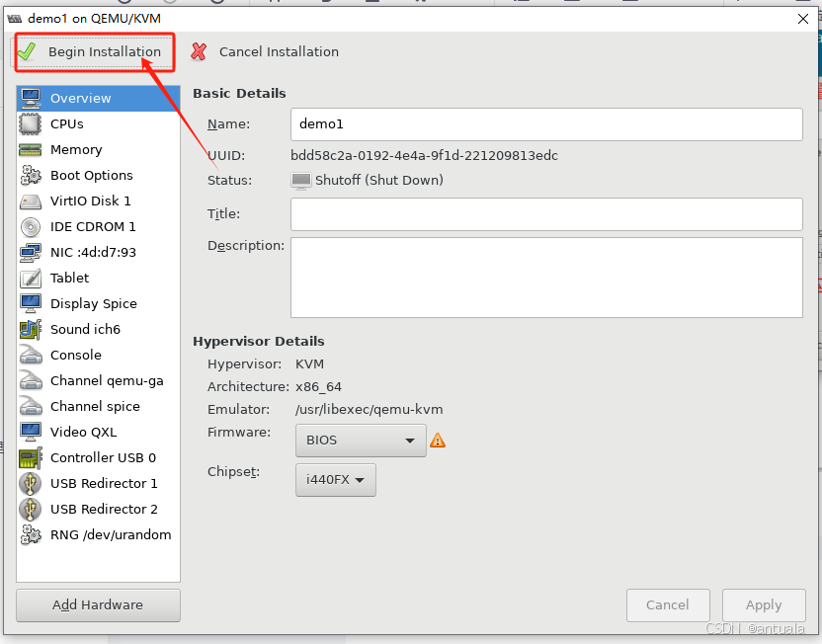
Task: Click the Channel qemu-ga port icon
Action: click(31, 380)
